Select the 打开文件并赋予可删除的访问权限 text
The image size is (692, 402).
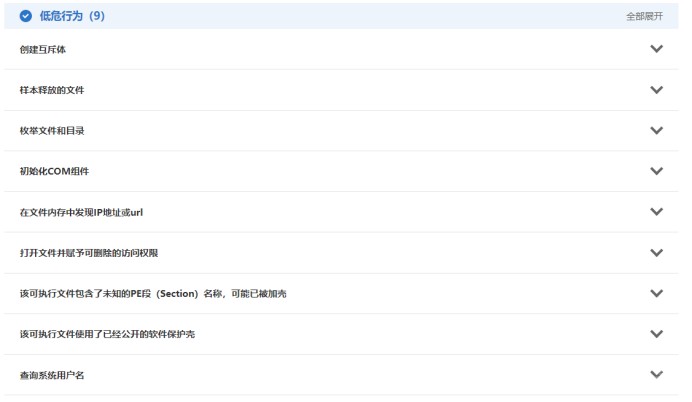pyautogui.click(x=89, y=253)
